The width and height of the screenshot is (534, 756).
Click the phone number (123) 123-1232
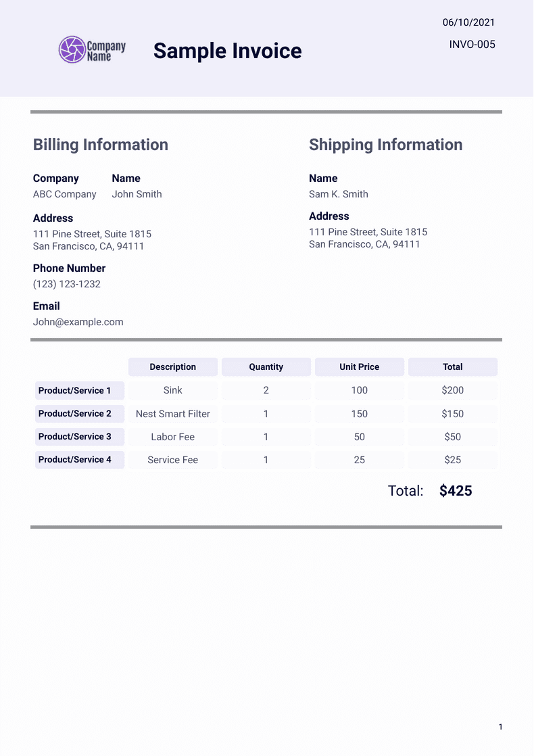coord(67,284)
